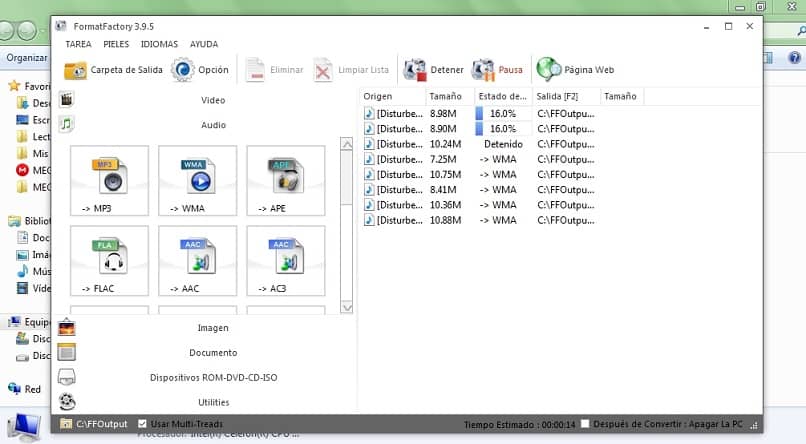Click the Imagen picture icon

66,327
